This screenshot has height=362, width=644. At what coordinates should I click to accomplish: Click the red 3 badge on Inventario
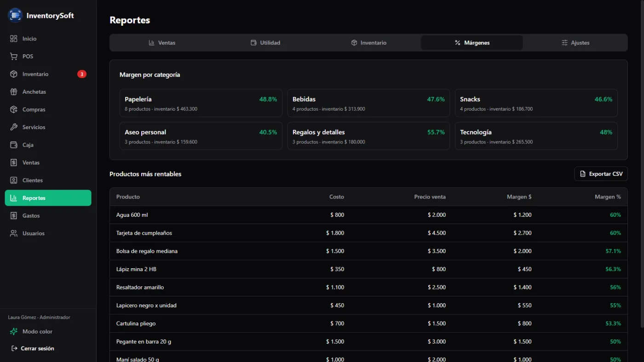coord(82,74)
